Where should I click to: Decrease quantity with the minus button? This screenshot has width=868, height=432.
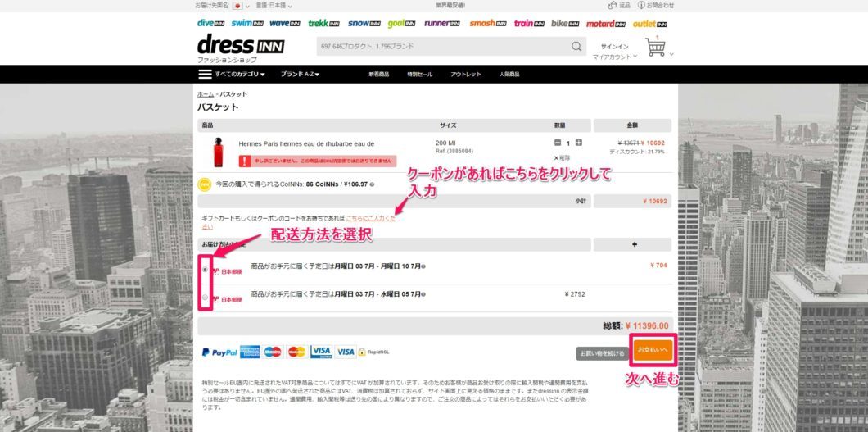tap(558, 143)
